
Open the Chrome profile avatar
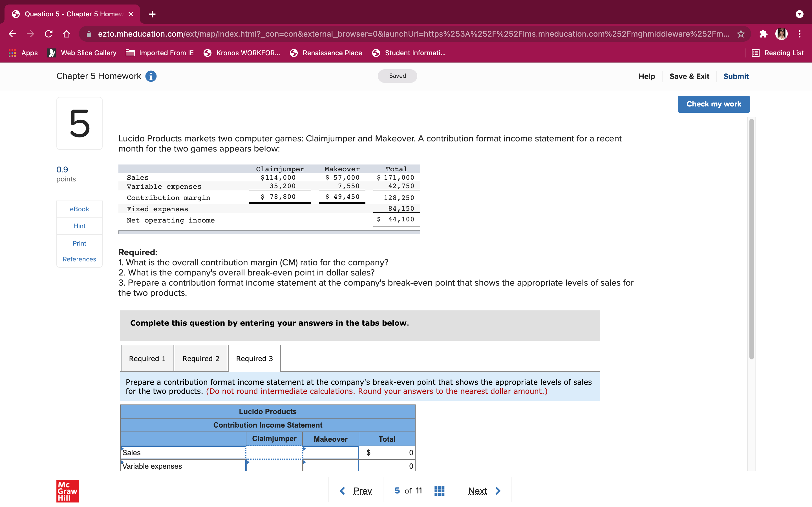782,34
